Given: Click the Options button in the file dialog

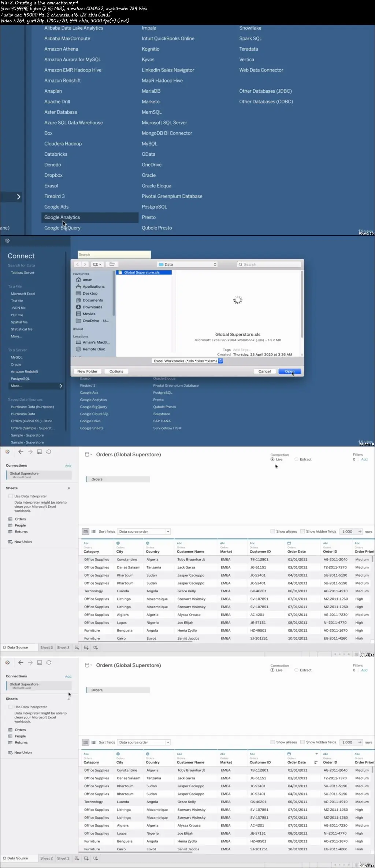Looking at the screenshot, I should pos(116,371).
